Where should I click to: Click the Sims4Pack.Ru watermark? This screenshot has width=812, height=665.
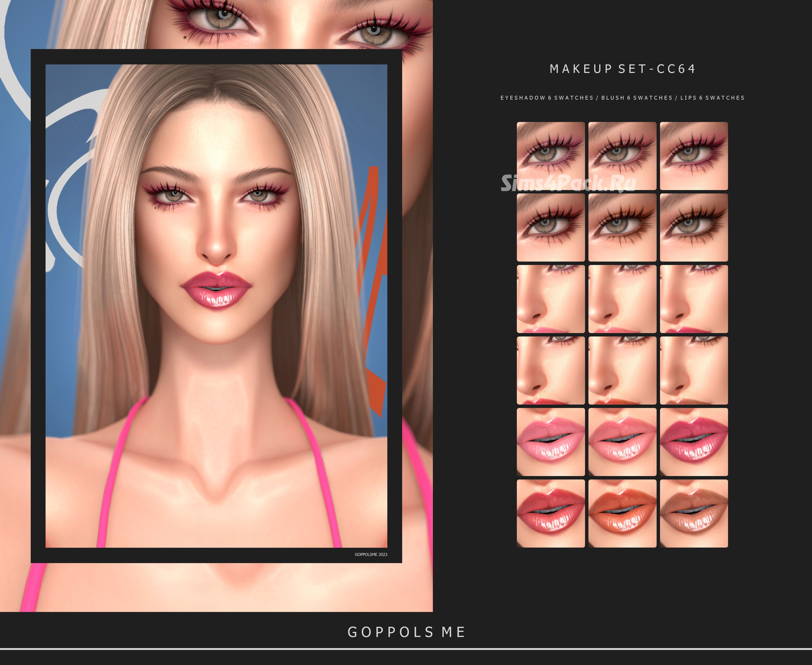[568, 183]
